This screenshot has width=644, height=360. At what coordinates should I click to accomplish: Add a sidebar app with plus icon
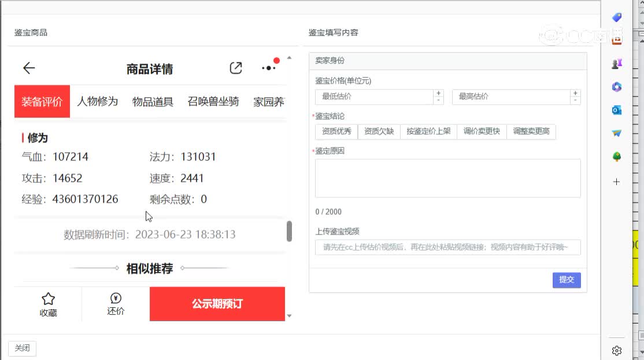coord(616,182)
